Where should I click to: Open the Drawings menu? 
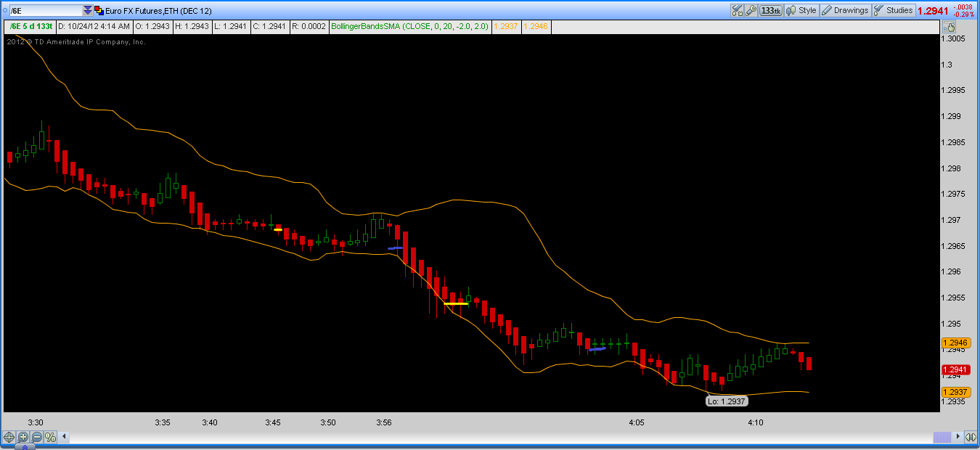pos(846,10)
